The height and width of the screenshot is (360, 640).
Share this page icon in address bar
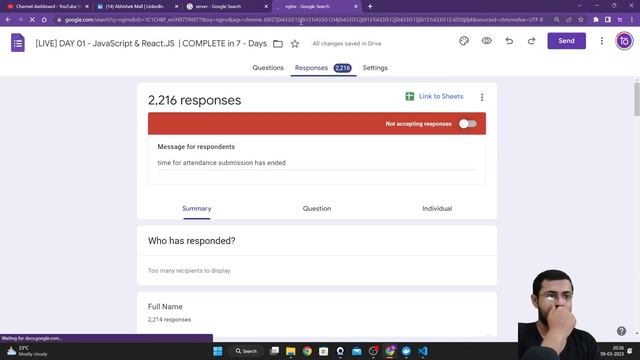(569, 20)
